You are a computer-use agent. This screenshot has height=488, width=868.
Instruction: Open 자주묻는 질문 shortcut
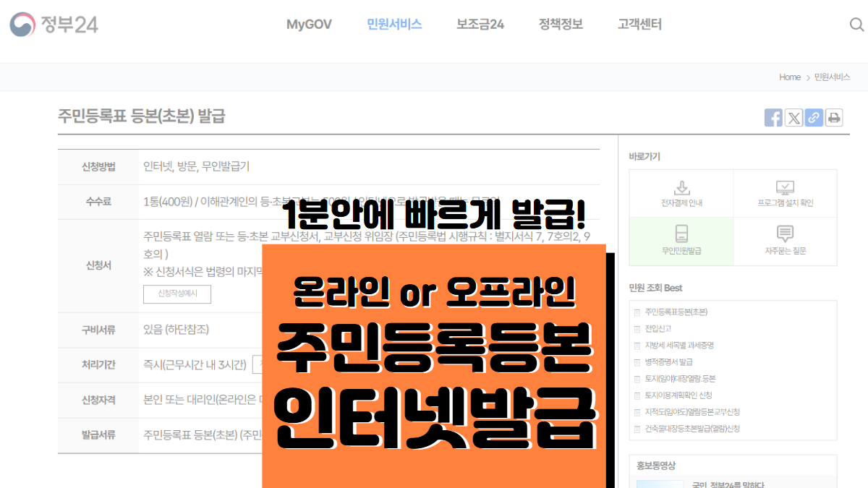coord(785,241)
